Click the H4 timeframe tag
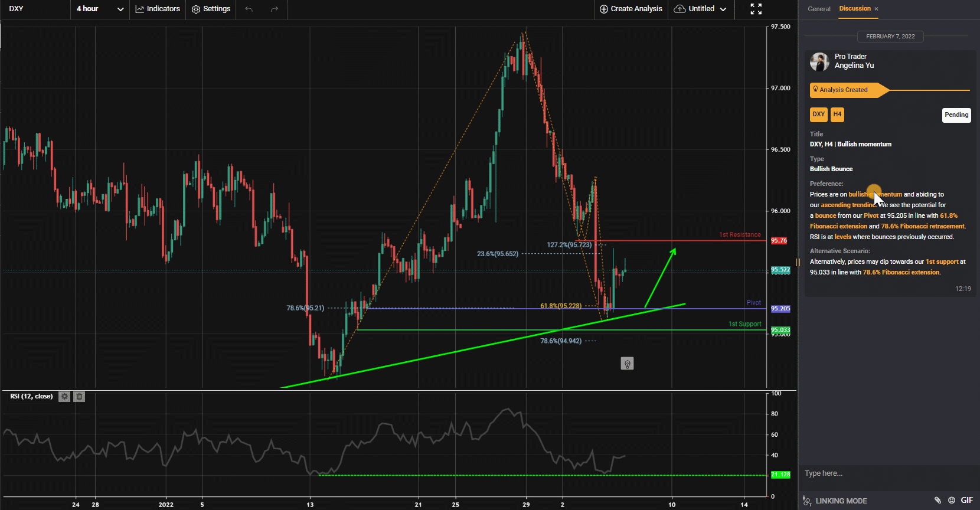Viewport: 980px width, 510px height. [837, 115]
